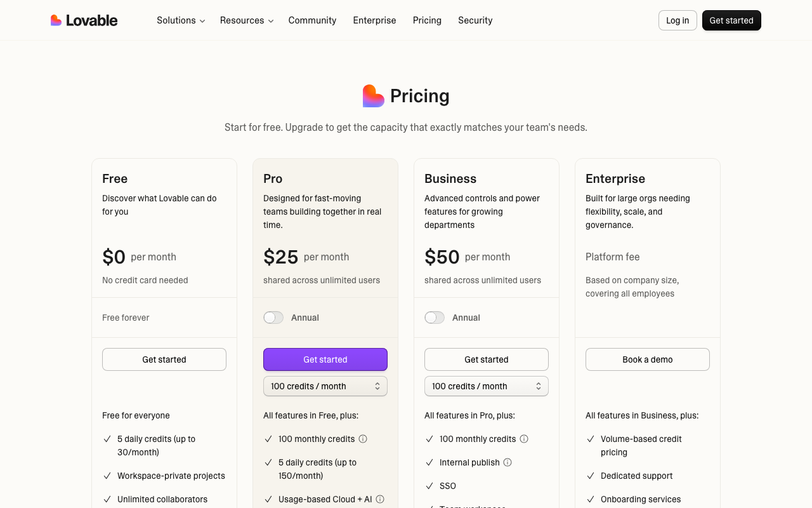This screenshot has height=508, width=812.
Task: Click the Log in button
Action: [678, 20]
